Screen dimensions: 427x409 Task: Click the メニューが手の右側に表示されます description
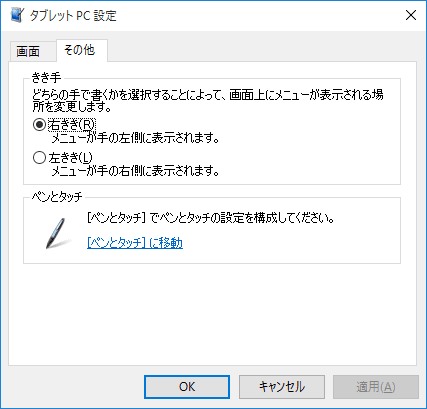tap(135, 171)
